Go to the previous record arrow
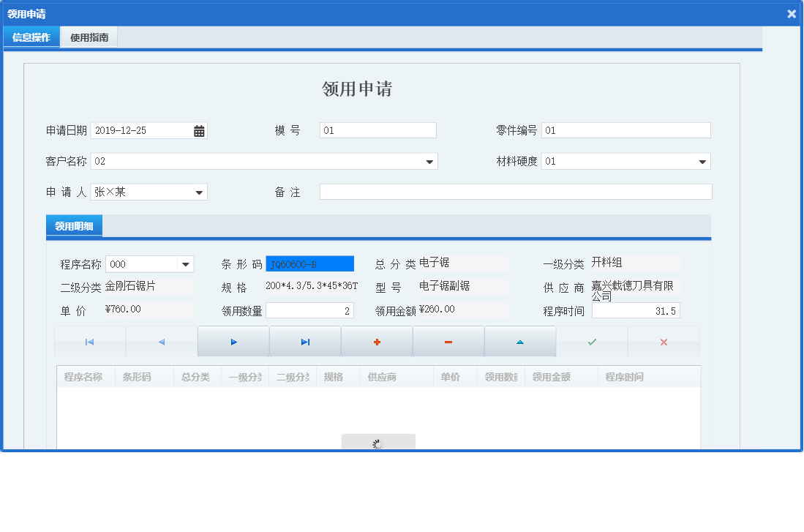 point(162,342)
